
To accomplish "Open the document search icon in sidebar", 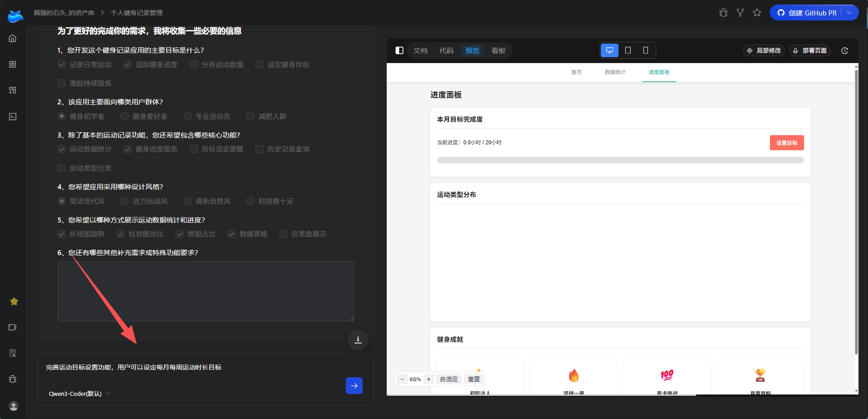I will click(x=13, y=353).
